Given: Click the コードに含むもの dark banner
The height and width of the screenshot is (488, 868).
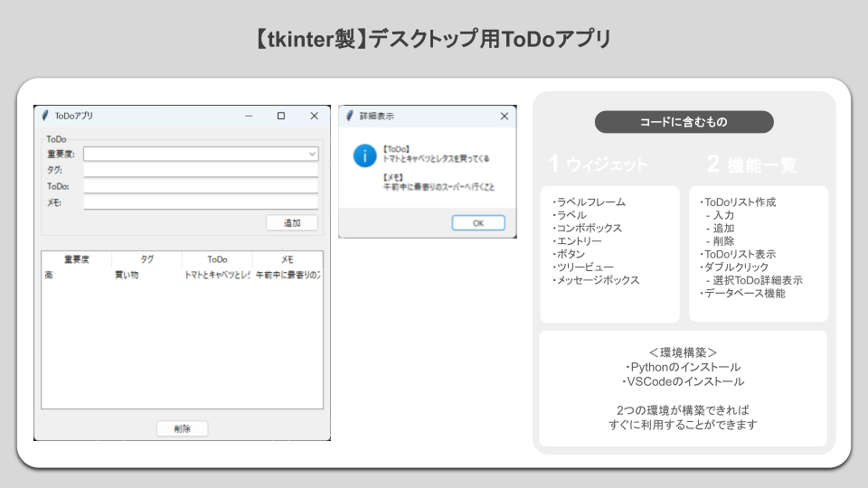Looking at the screenshot, I should click(684, 122).
